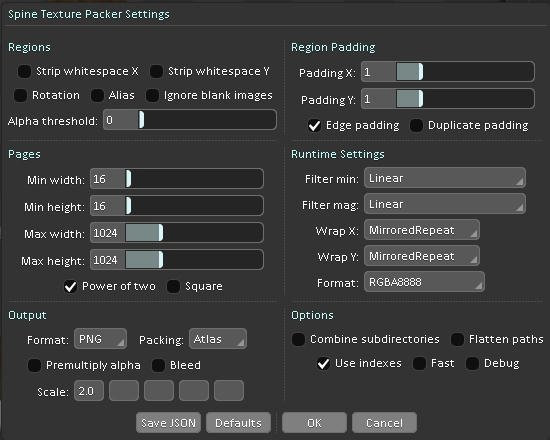Click the Defaults button
Viewport: 550px width, 440px height.
tap(239, 423)
